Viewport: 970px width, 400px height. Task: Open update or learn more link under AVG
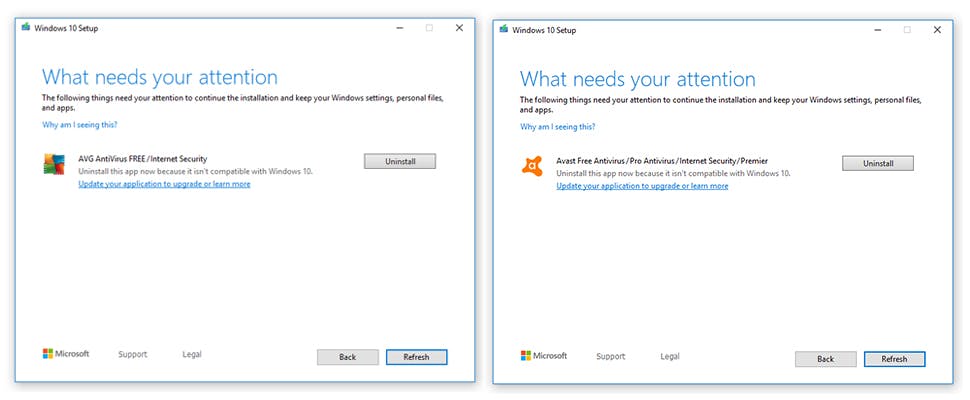coord(165,184)
